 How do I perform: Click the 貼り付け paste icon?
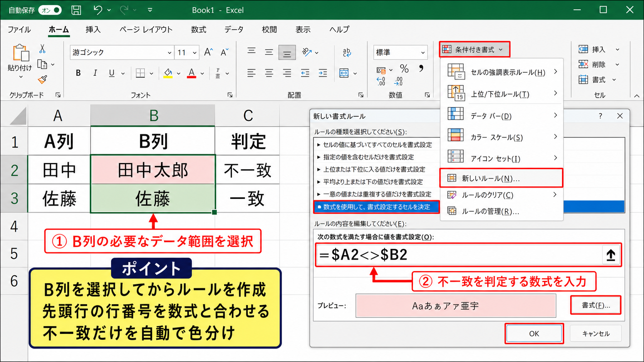pos(20,53)
